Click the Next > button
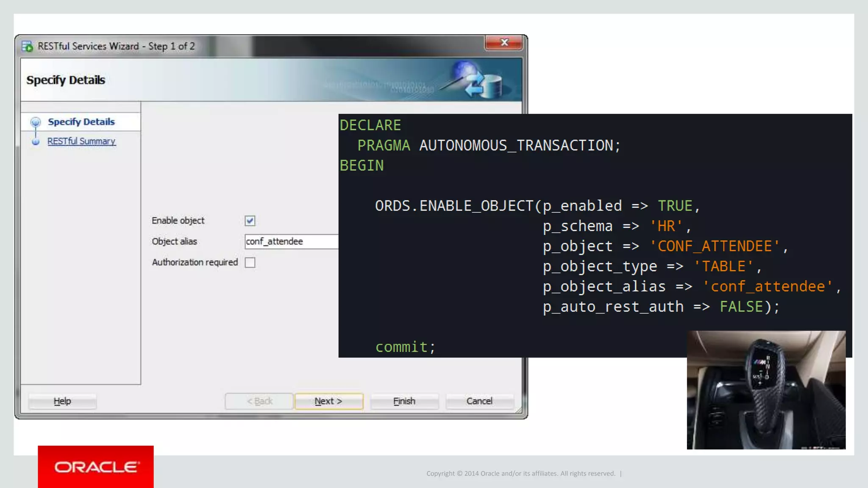Image resolution: width=868 pixels, height=488 pixels. pos(328,401)
